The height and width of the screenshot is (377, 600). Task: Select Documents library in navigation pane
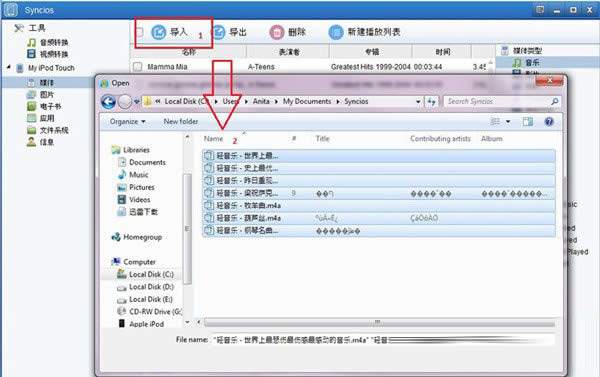142,162
